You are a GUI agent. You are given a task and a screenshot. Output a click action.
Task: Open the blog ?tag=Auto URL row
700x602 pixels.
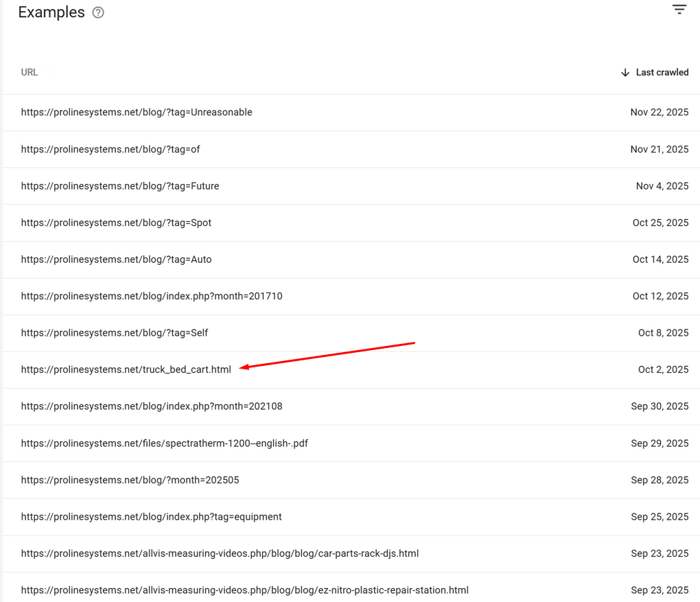point(116,259)
